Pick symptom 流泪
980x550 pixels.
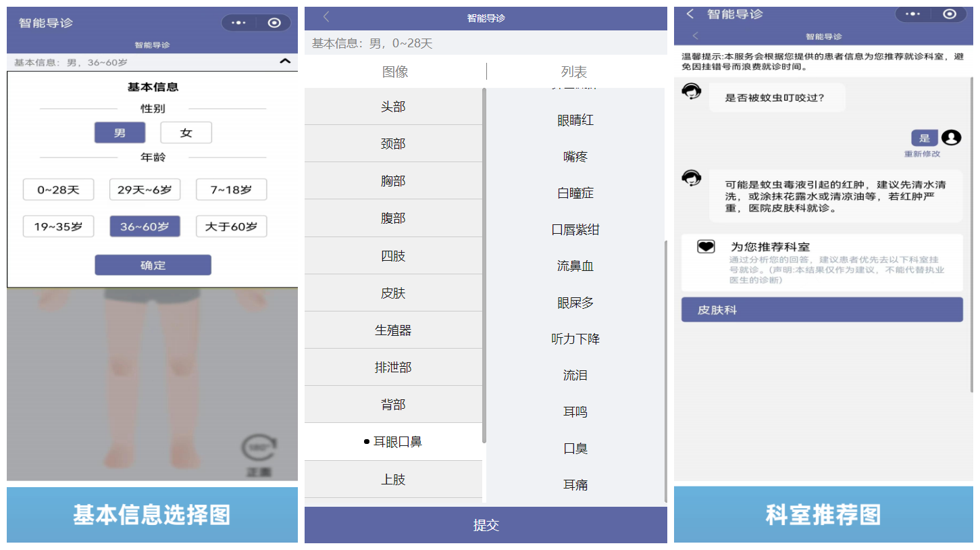(575, 376)
